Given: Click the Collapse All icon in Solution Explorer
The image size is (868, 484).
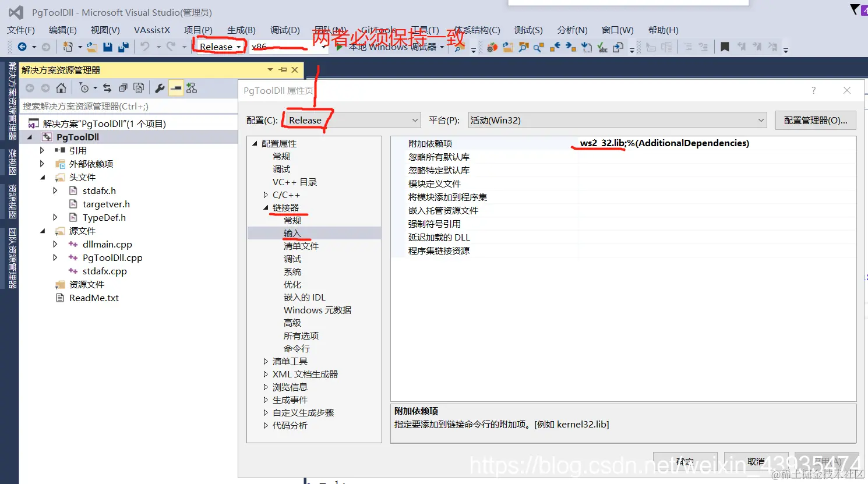Looking at the screenshot, I should coord(123,87).
